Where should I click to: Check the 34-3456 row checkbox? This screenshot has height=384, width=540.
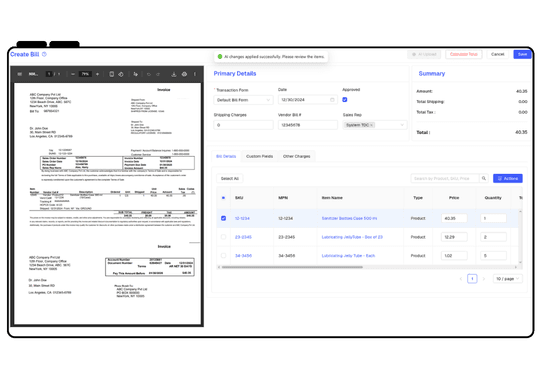(223, 256)
